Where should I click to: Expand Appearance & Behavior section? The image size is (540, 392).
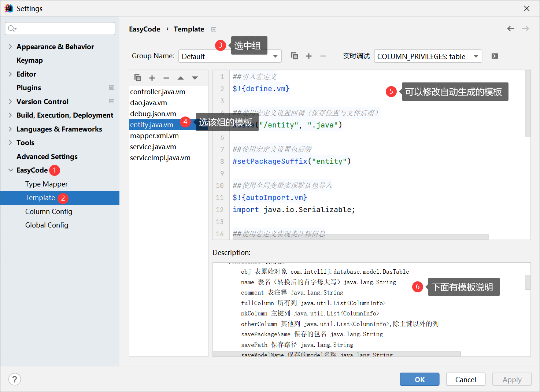(10, 47)
